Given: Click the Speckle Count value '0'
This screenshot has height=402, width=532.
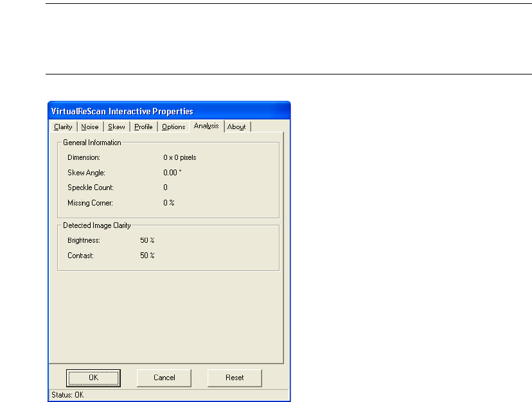Looking at the screenshot, I should [165, 188].
